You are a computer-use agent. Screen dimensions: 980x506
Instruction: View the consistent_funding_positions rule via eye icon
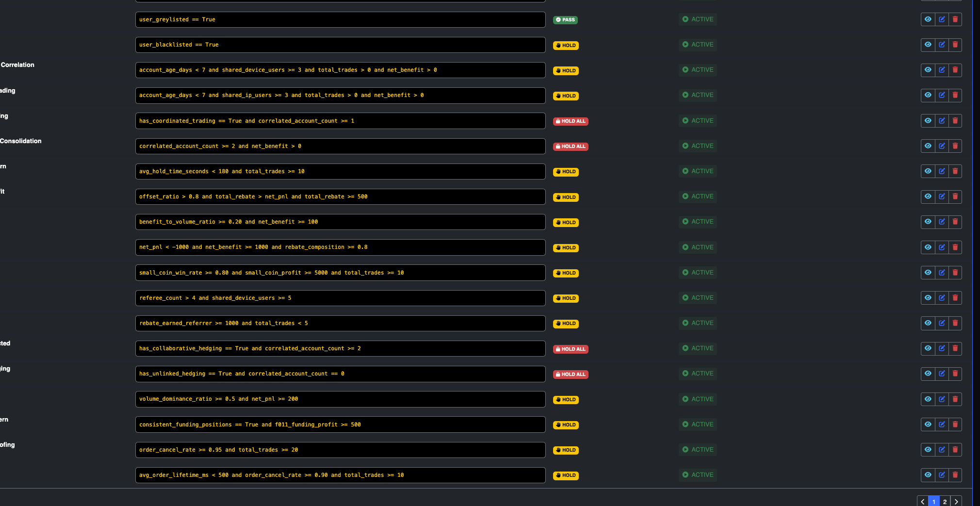tap(928, 424)
